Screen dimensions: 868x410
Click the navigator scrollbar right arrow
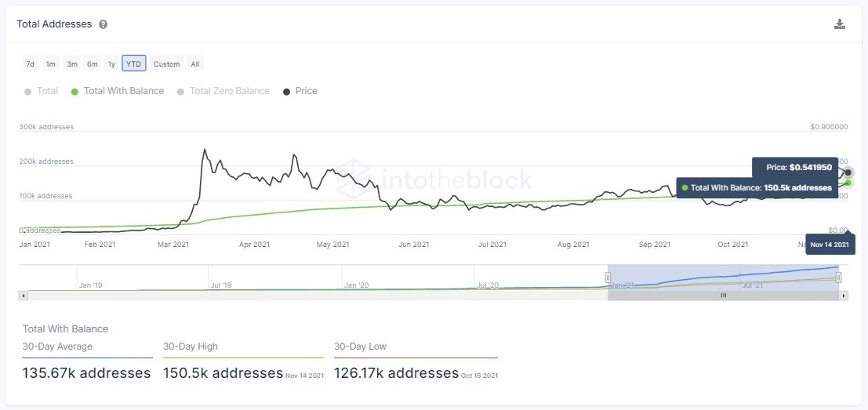coord(844,296)
